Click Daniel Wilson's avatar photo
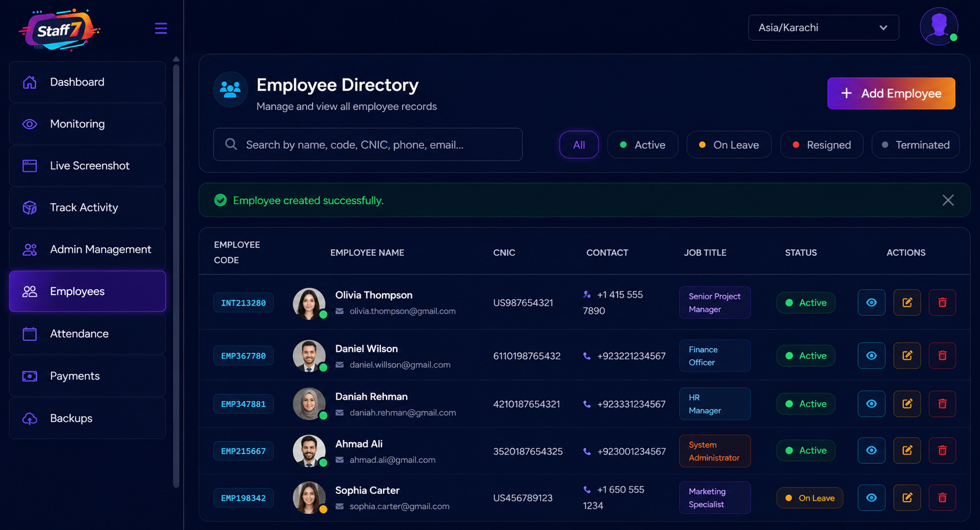Image resolution: width=980 pixels, height=530 pixels. click(x=309, y=356)
